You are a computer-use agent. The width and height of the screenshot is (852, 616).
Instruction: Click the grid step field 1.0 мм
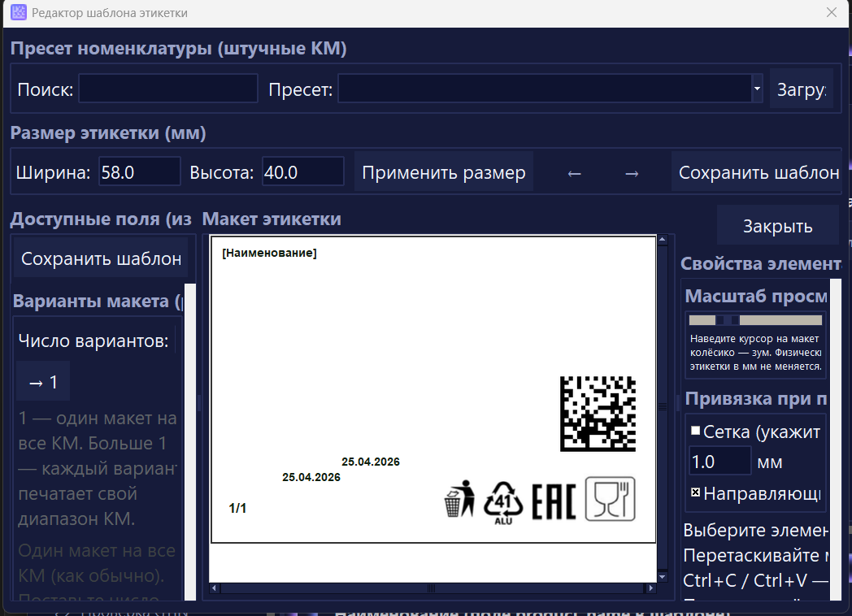tap(720, 461)
